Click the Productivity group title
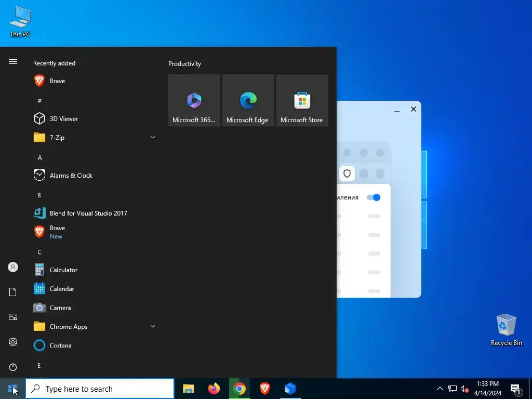The image size is (532, 399). (x=184, y=64)
